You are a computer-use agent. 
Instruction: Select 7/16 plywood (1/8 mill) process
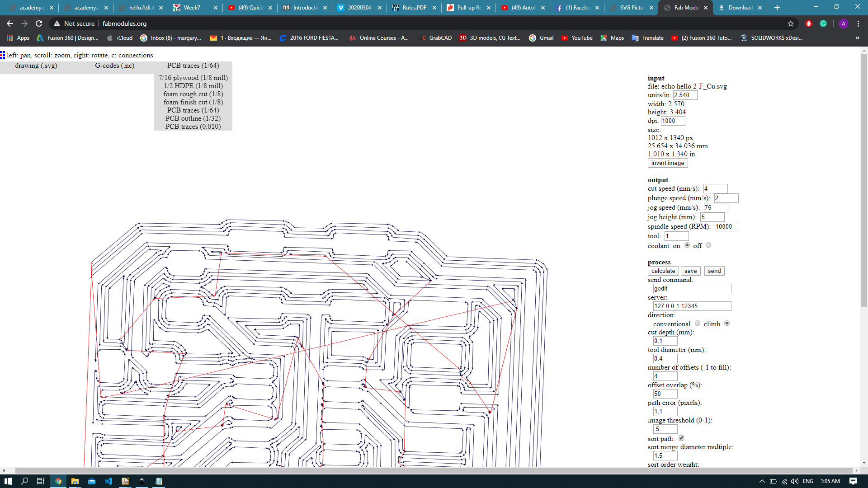(193, 78)
